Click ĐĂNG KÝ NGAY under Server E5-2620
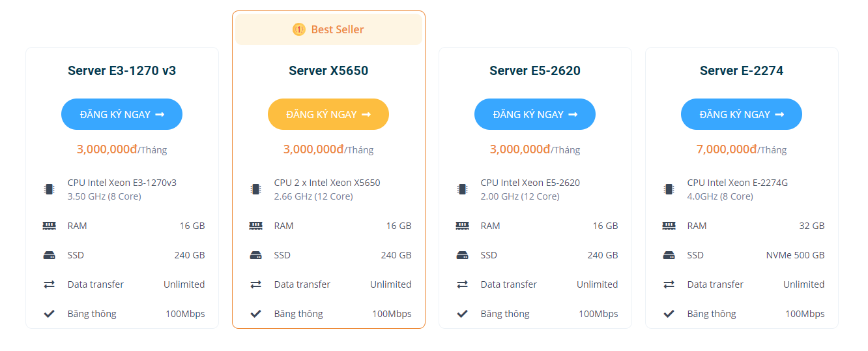The image size is (868, 351). 535,114
